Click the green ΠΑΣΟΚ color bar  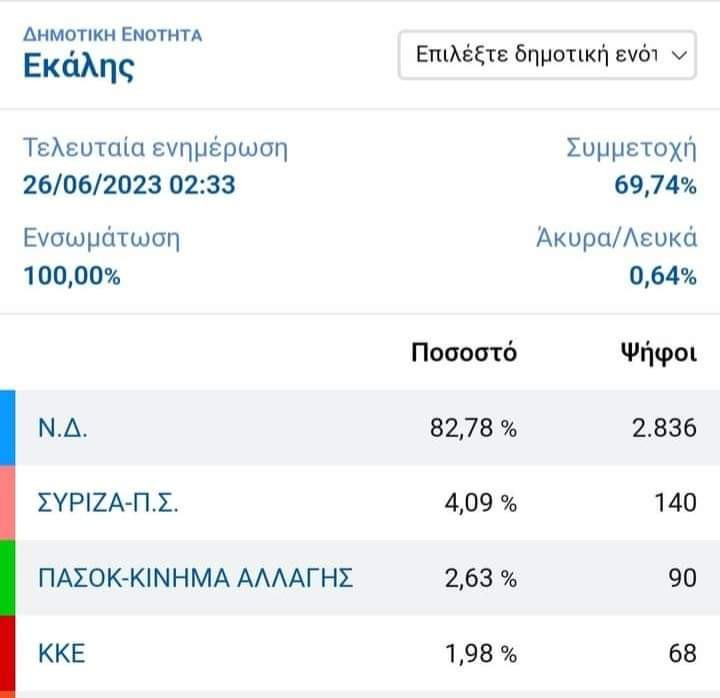click(7, 577)
